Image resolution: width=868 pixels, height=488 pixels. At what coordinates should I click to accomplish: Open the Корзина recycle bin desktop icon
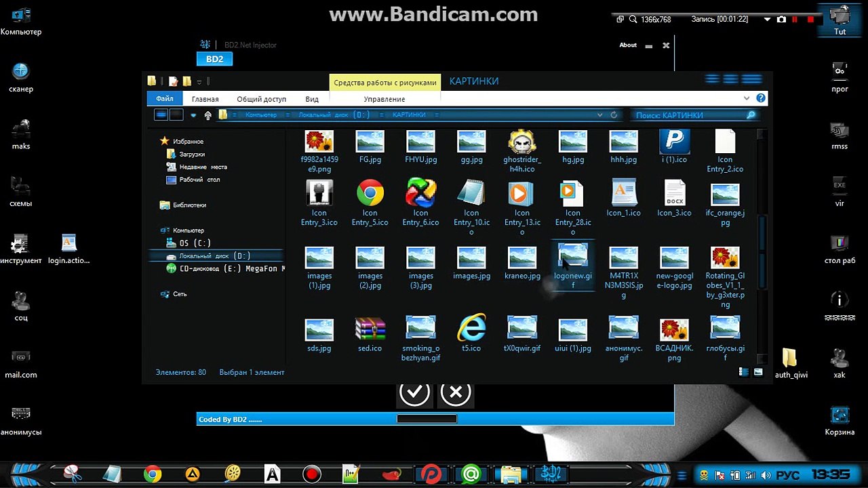pyautogui.click(x=840, y=420)
